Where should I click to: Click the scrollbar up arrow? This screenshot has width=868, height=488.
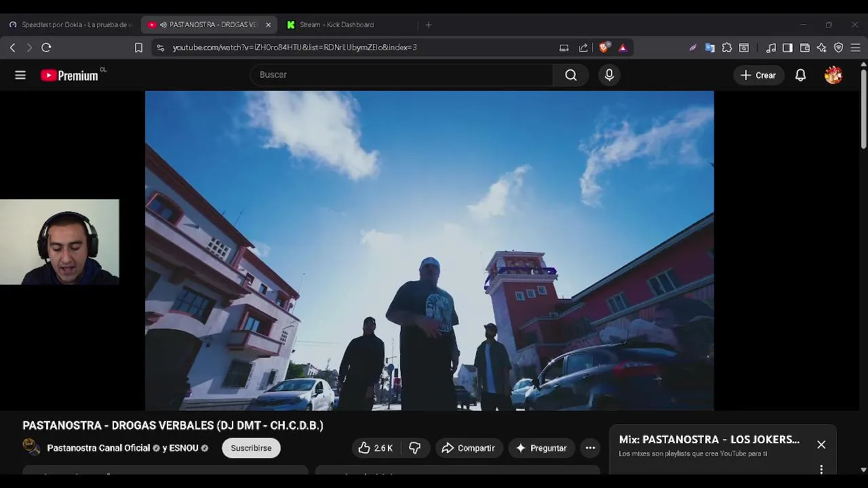point(863,64)
